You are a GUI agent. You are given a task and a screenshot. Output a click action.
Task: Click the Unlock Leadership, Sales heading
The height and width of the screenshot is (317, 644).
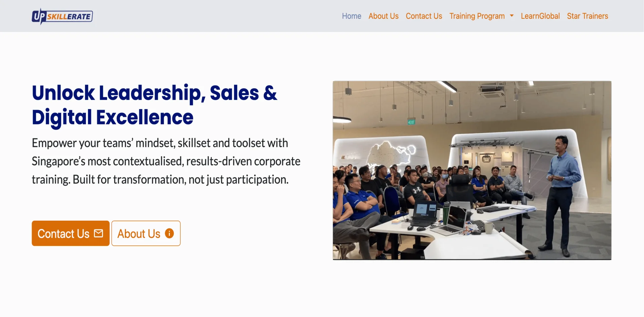pos(154,93)
